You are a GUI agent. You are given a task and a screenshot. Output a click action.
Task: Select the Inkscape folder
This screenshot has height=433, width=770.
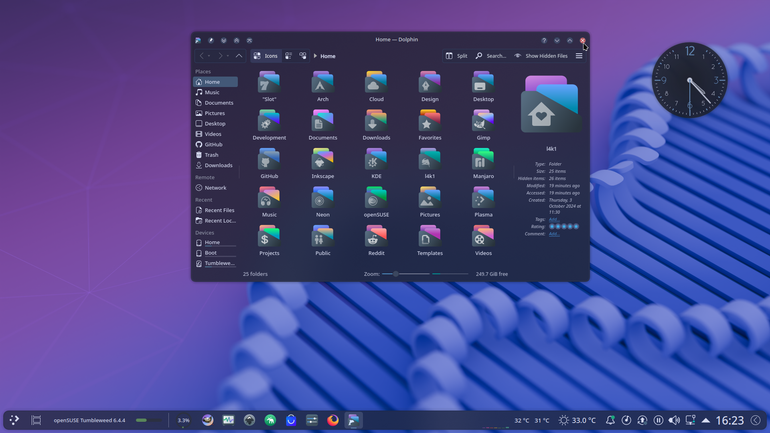click(323, 163)
